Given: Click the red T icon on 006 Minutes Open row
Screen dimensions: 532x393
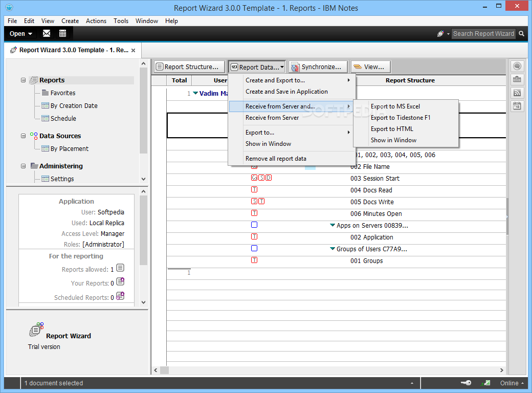Looking at the screenshot, I should [x=254, y=213].
